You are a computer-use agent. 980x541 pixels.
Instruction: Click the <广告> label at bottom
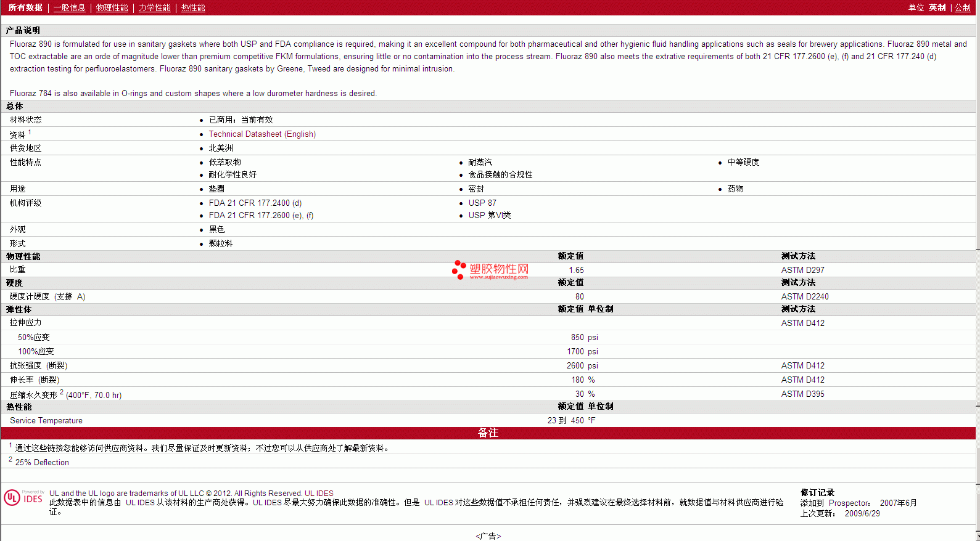coord(488,536)
